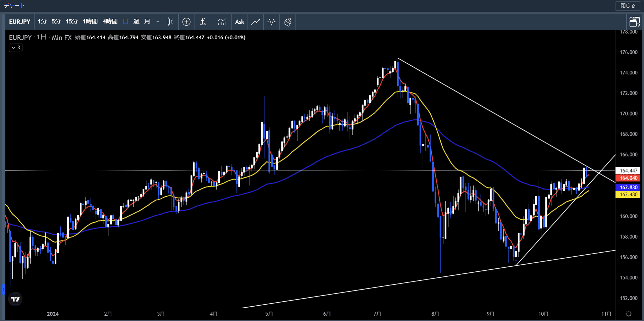
Task: Click the 11月 label on the time axis
Action: coord(606,314)
